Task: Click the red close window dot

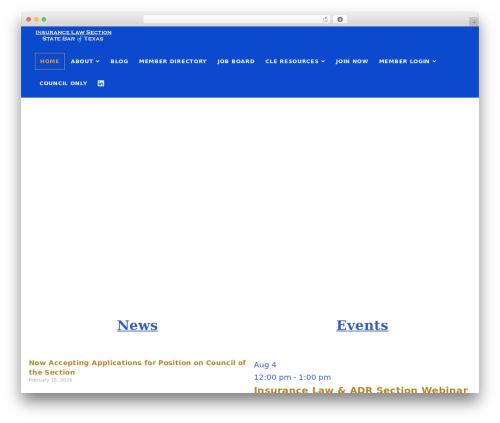Action: 29,20
